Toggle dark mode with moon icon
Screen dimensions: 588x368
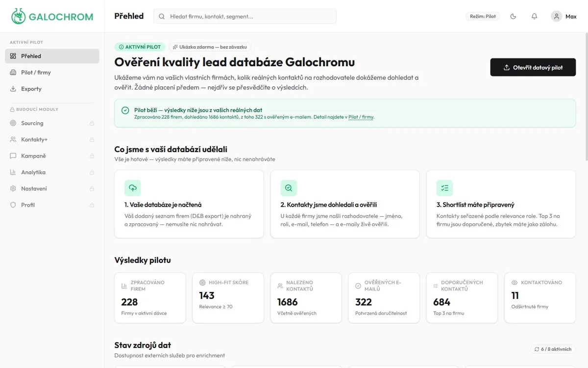pos(513,16)
